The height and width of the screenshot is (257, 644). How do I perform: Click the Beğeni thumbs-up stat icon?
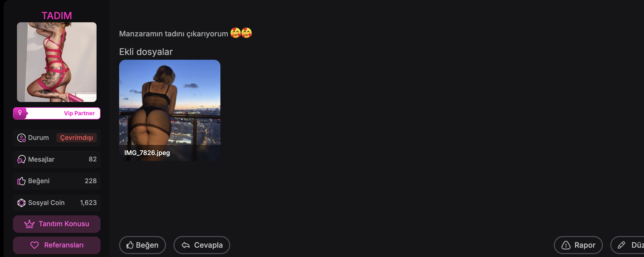coord(21,181)
